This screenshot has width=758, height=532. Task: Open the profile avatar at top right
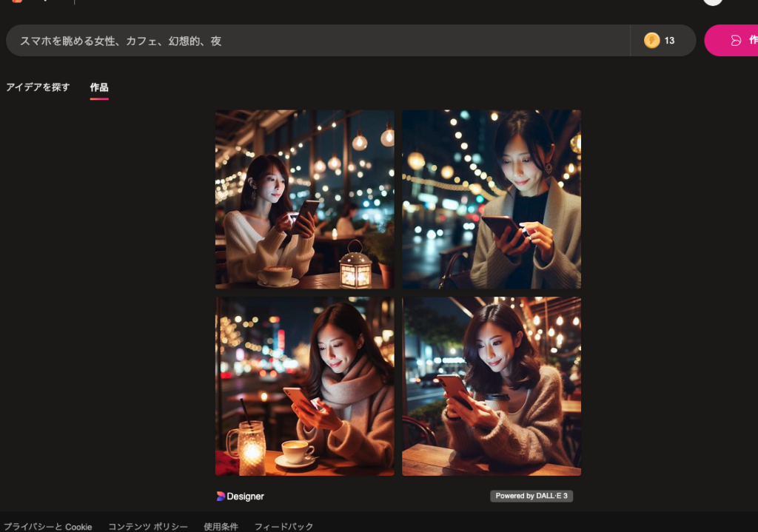tap(713, 2)
